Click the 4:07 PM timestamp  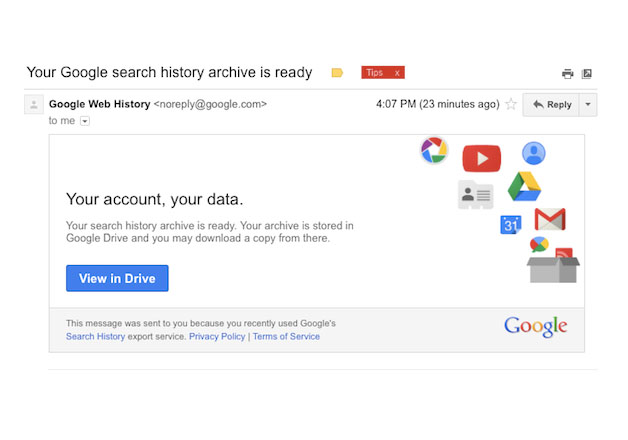click(438, 104)
